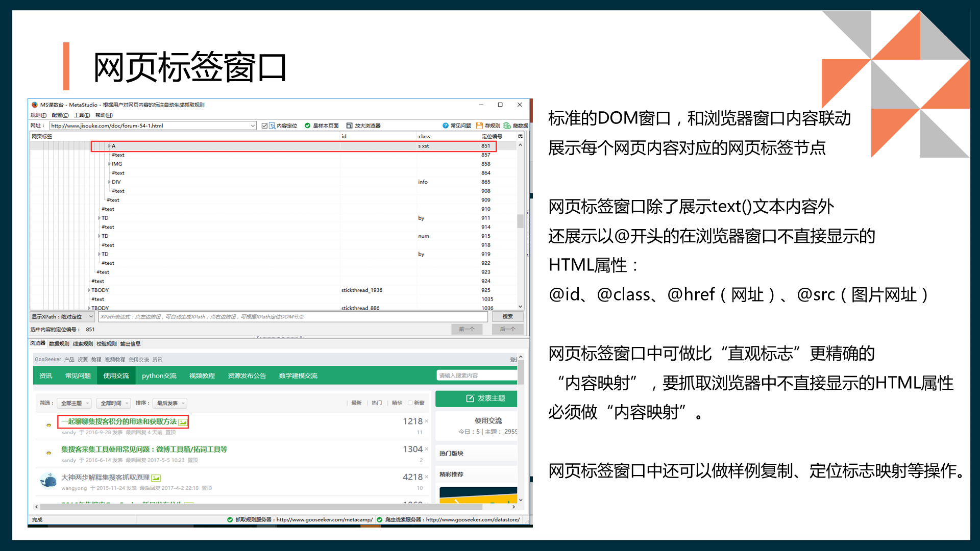The image size is (980, 551).
Task: Click the DOM tree scrollbar up arrow
Action: 521,145
